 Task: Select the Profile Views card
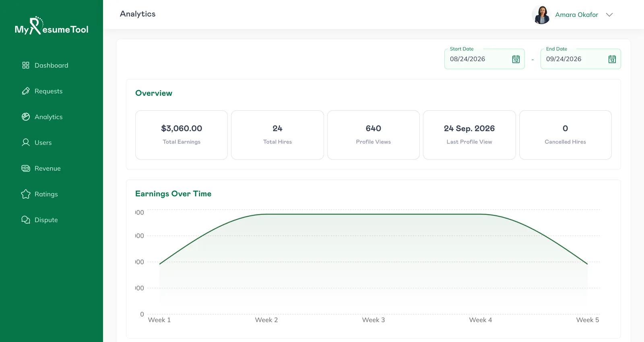point(374,135)
